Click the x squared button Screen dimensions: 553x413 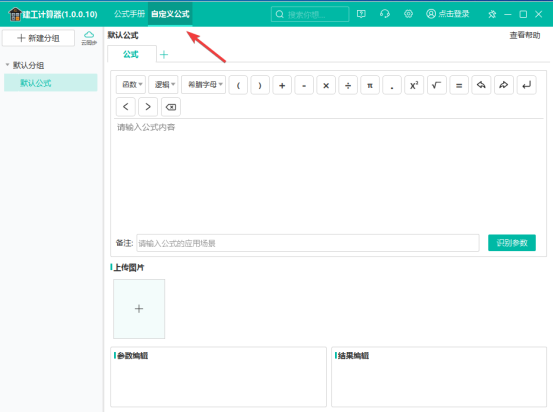tap(414, 85)
